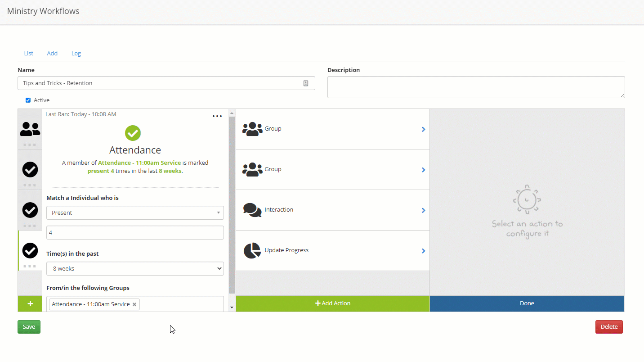
Task: Click into the Description text area
Action: (476, 87)
